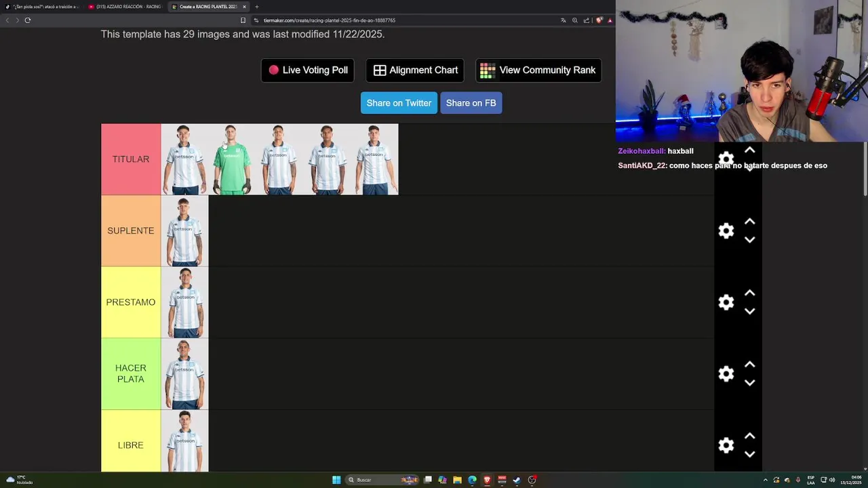Open the taskbar clock and date
The height and width of the screenshot is (488, 868).
pos(851,480)
